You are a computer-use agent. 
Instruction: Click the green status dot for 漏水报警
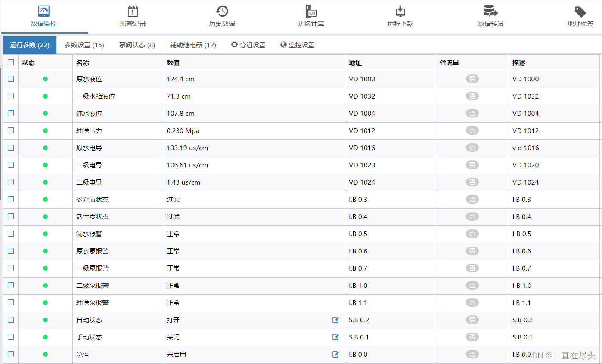(45, 234)
